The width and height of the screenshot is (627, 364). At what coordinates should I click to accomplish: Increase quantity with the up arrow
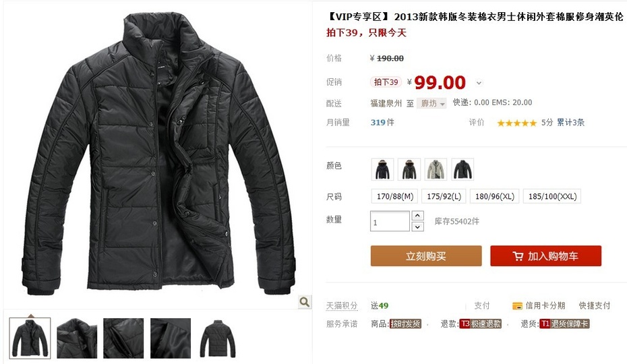417,216
